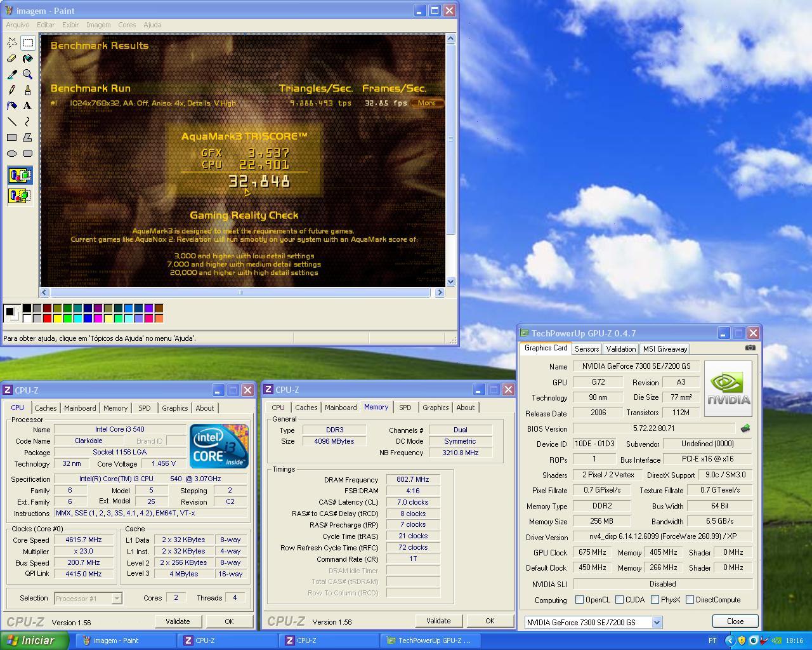Select the Line tool in Paint
Screen dimensions: 812x650
click(x=11, y=122)
